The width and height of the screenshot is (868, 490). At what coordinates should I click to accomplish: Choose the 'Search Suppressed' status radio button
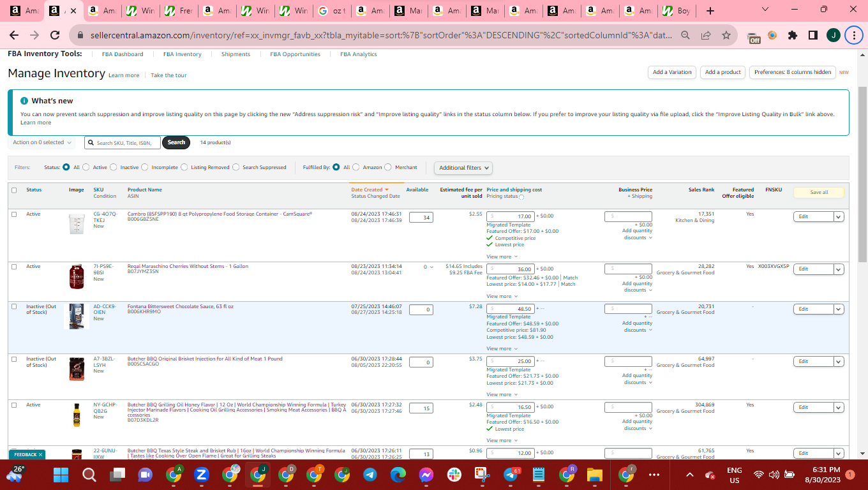tap(236, 167)
